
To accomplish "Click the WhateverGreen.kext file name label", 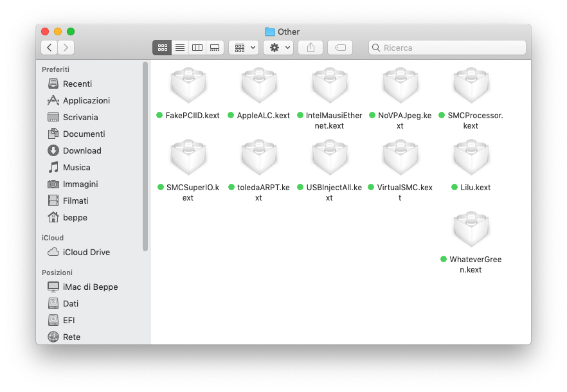I will click(x=475, y=264).
